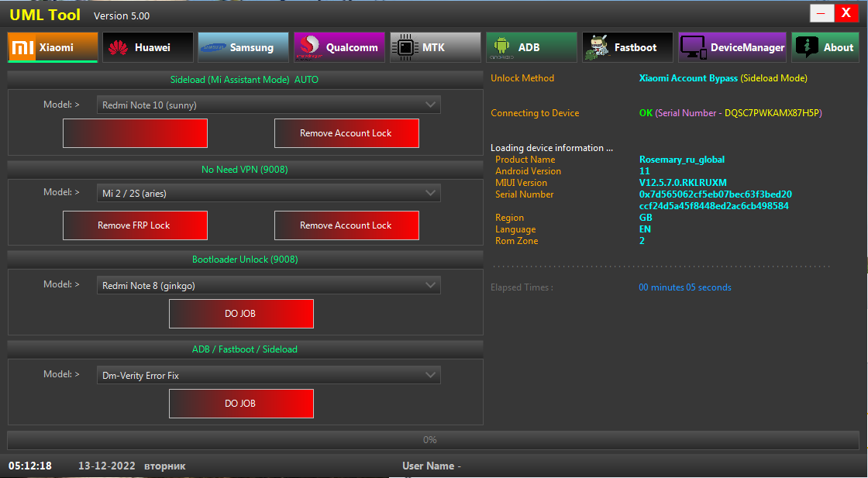Click the No Need VPN (9008) header
The image size is (868, 478).
[x=245, y=170]
